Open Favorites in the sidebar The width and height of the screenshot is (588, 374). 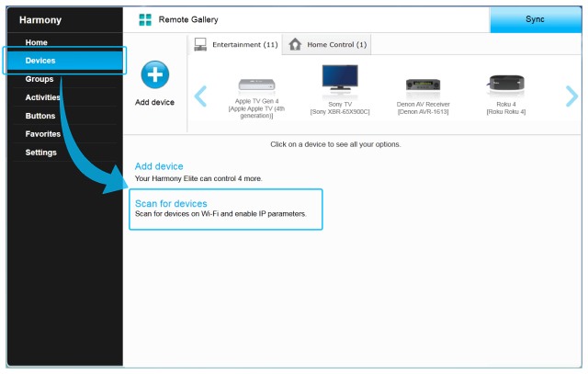43,134
